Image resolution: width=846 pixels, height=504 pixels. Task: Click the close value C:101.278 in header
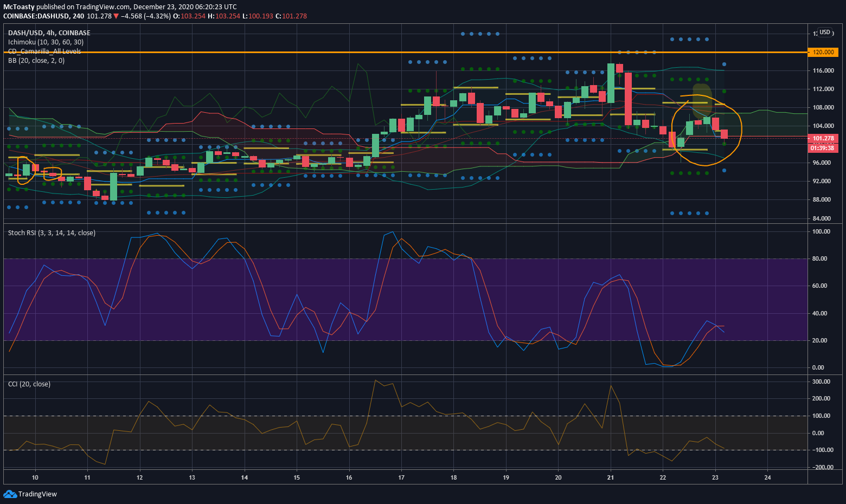click(291, 16)
